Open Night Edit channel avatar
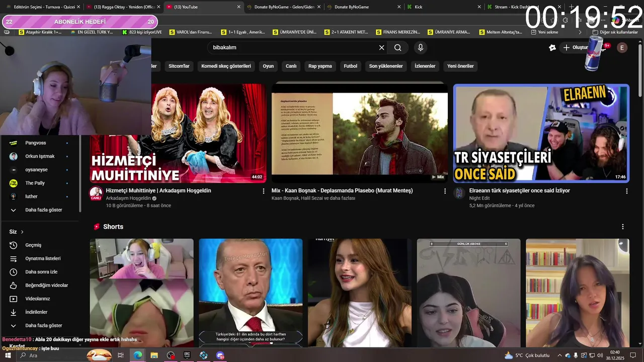Viewport: 644px width, 362px height. [459, 194]
